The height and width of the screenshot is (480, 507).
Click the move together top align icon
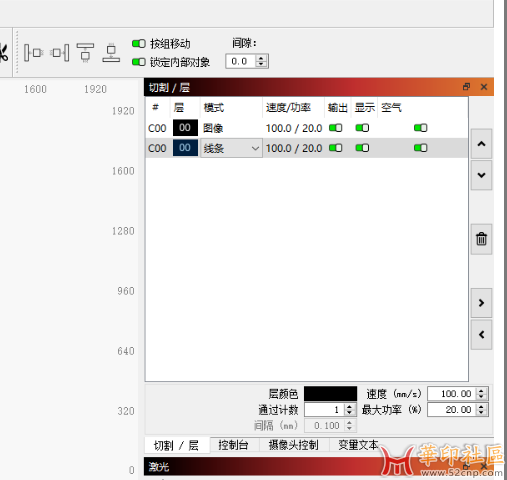(x=85, y=53)
